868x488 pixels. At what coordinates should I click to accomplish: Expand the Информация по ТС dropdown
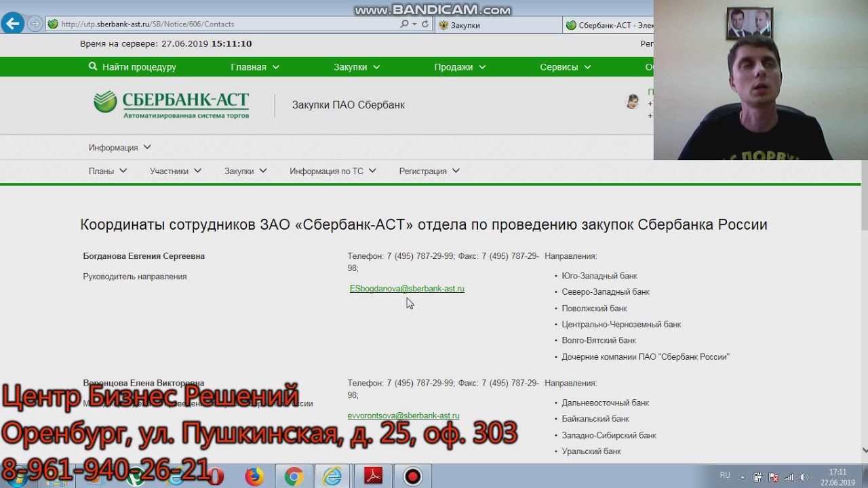click(x=333, y=171)
